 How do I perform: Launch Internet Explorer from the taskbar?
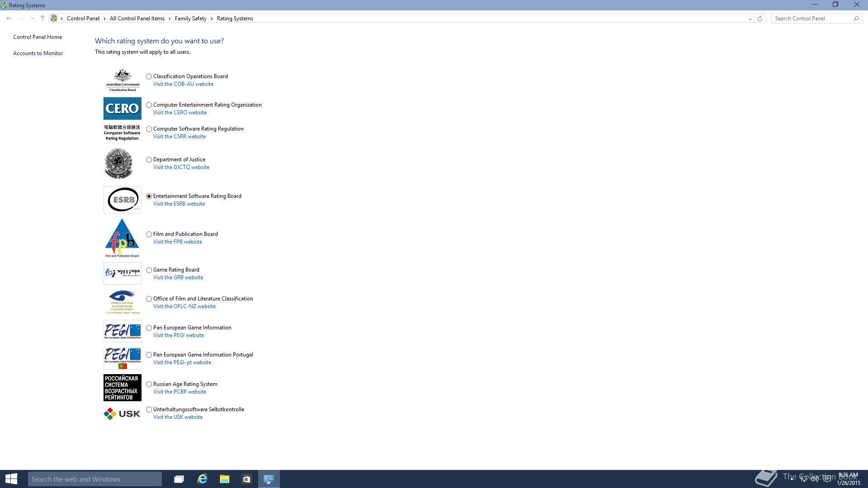[202, 479]
